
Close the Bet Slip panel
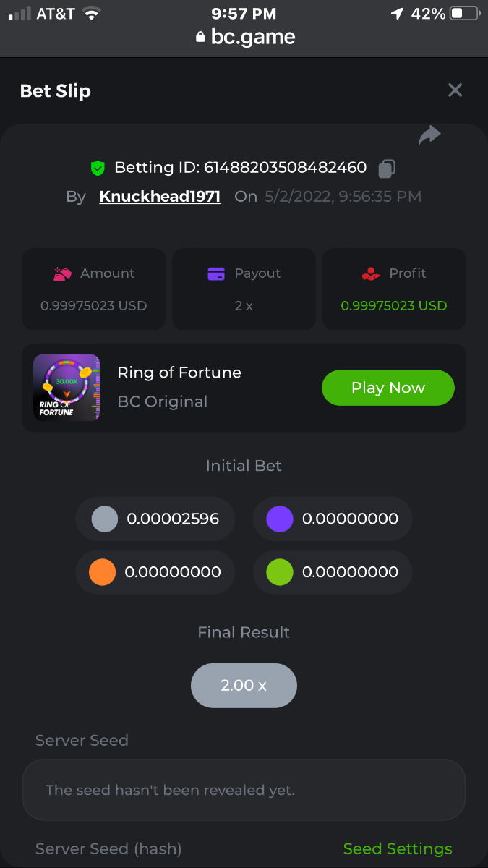[x=455, y=90]
